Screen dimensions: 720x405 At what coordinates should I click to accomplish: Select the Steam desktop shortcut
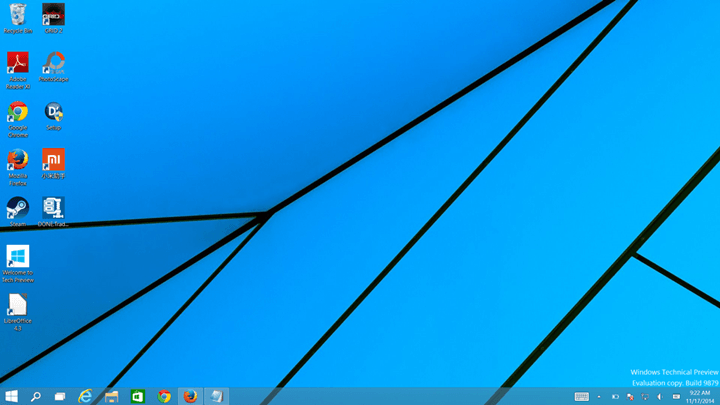click(18, 212)
